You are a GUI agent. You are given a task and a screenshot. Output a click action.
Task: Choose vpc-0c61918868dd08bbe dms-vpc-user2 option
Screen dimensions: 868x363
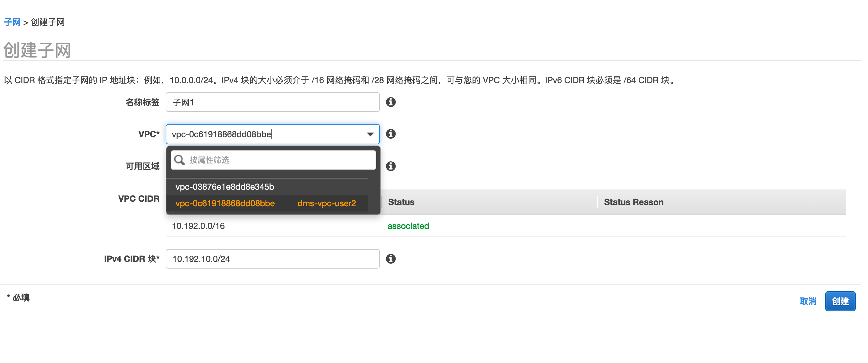[265, 204]
